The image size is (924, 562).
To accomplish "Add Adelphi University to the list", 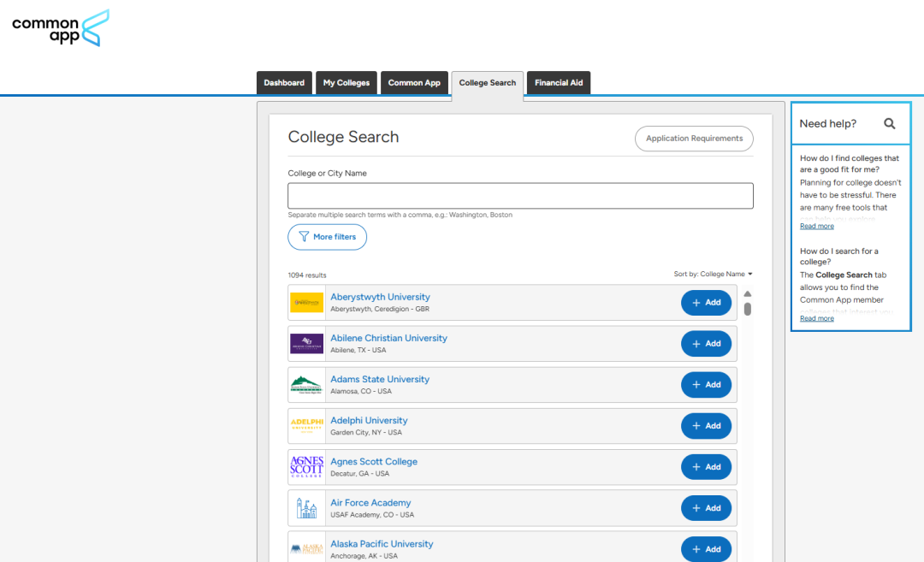I will pyautogui.click(x=706, y=426).
